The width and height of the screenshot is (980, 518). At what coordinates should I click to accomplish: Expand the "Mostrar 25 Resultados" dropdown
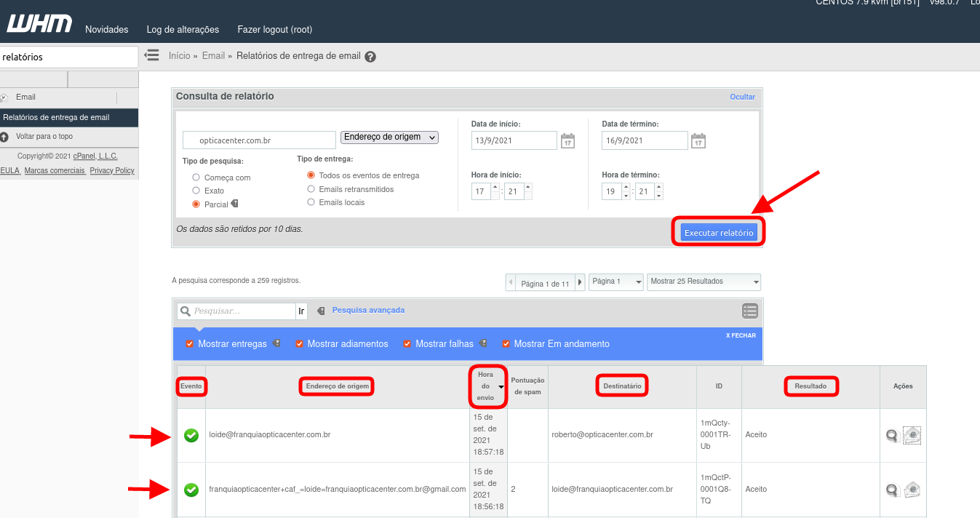pos(703,282)
